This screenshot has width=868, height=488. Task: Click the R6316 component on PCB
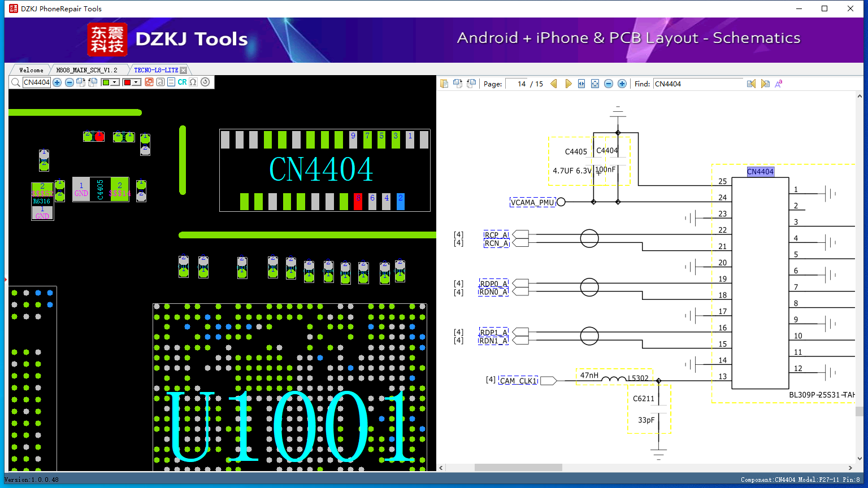point(42,201)
